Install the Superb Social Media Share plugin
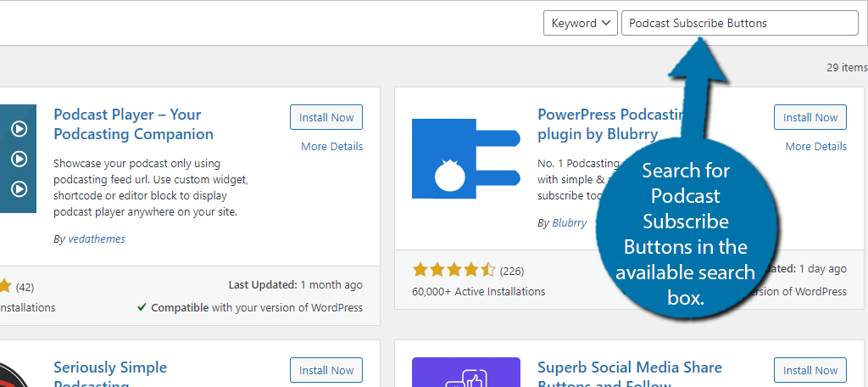This screenshot has height=387, width=868. pos(810,370)
